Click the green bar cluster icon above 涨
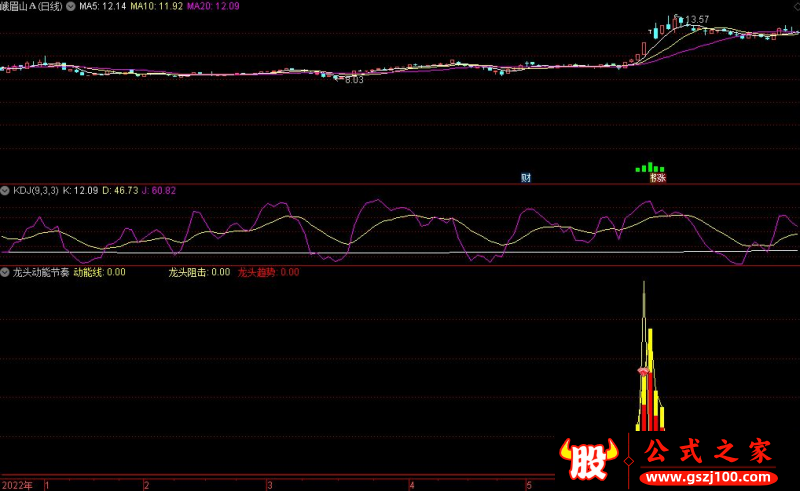This screenshot has width=800, height=491. coord(650,168)
